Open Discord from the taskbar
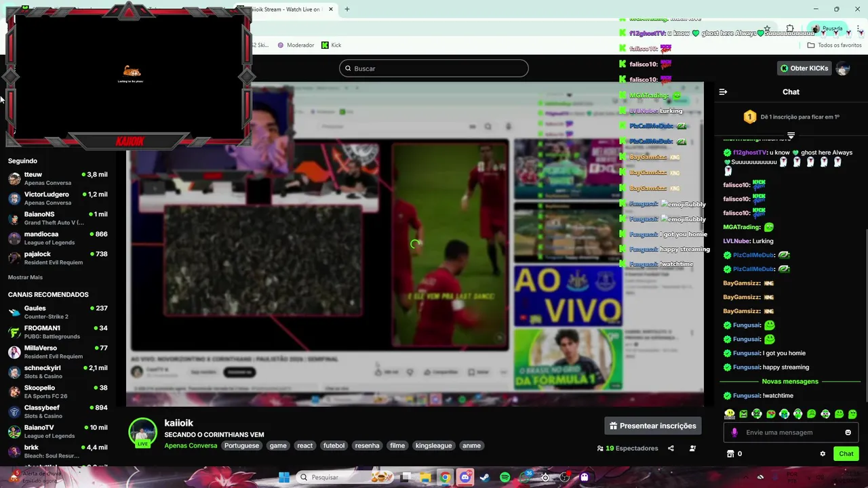Viewport: 868px width, 488px height. tap(465, 477)
